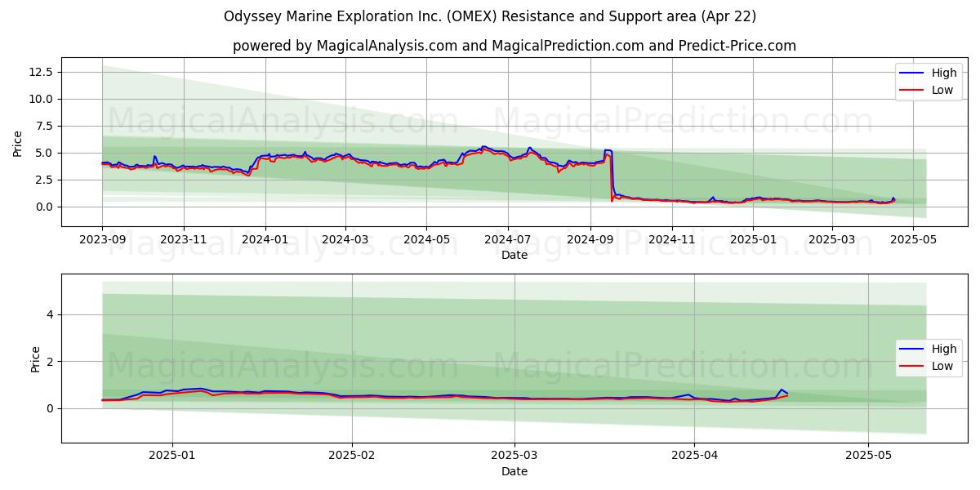Click the lower chart '2025-05' tick label
980x490 pixels.
pyautogui.click(x=869, y=457)
